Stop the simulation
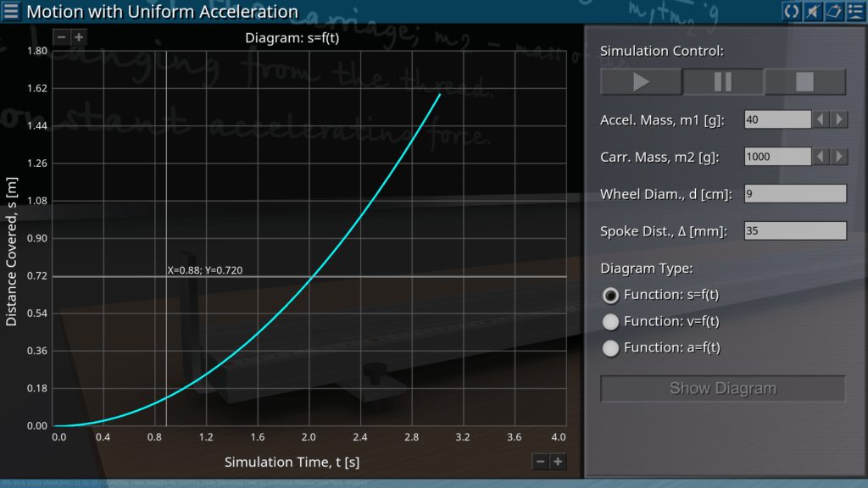868x488 pixels. (804, 81)
